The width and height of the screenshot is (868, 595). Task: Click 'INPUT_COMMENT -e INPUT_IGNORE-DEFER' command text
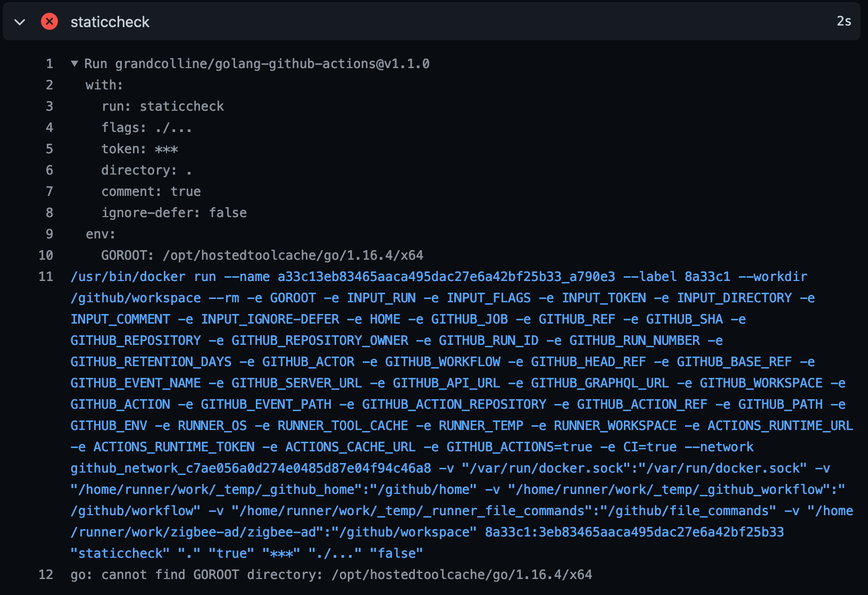[x=205, y=319]
